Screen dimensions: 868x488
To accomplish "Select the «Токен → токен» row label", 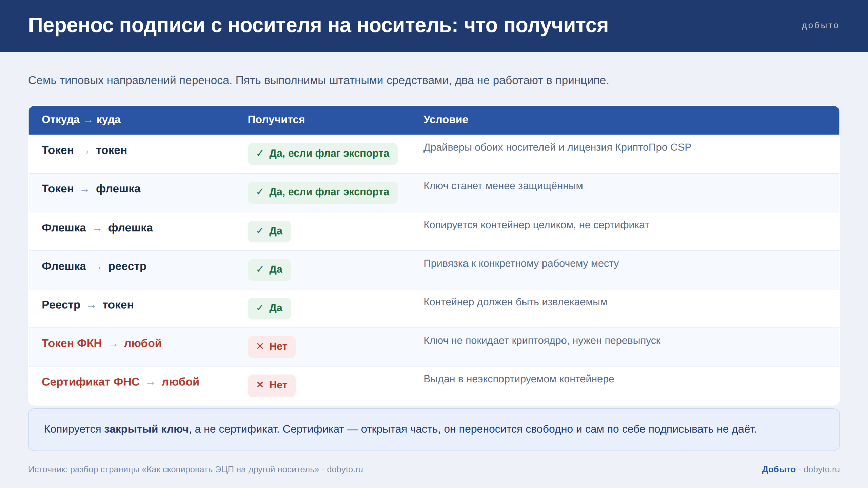I will click(84, 150).
